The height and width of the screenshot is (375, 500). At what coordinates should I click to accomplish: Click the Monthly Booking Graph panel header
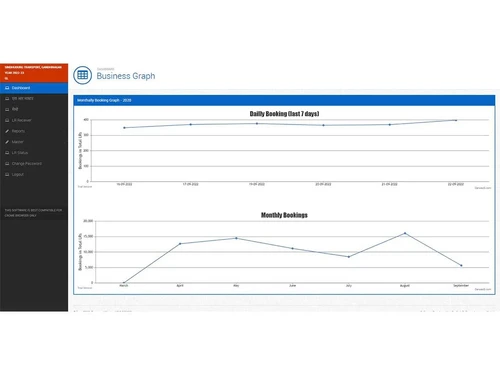pyautogui.click(x=284, y=100)
